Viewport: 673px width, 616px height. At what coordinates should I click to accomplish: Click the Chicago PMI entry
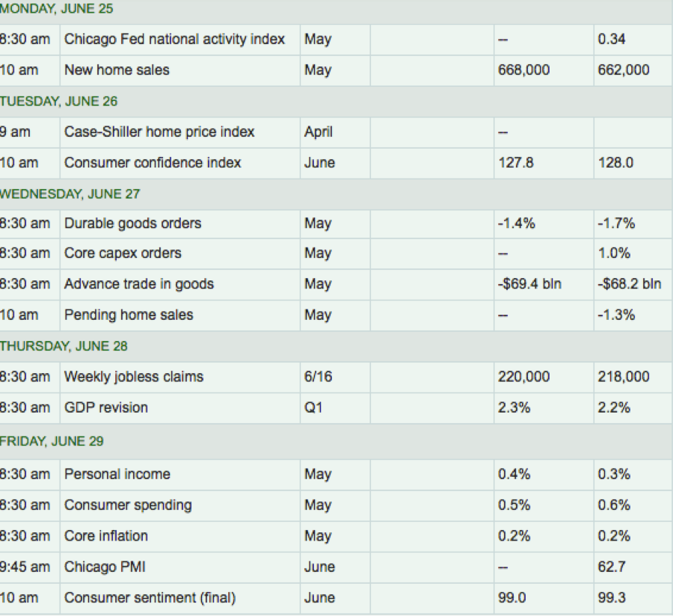pyautogui.click(x=105, y=567)
